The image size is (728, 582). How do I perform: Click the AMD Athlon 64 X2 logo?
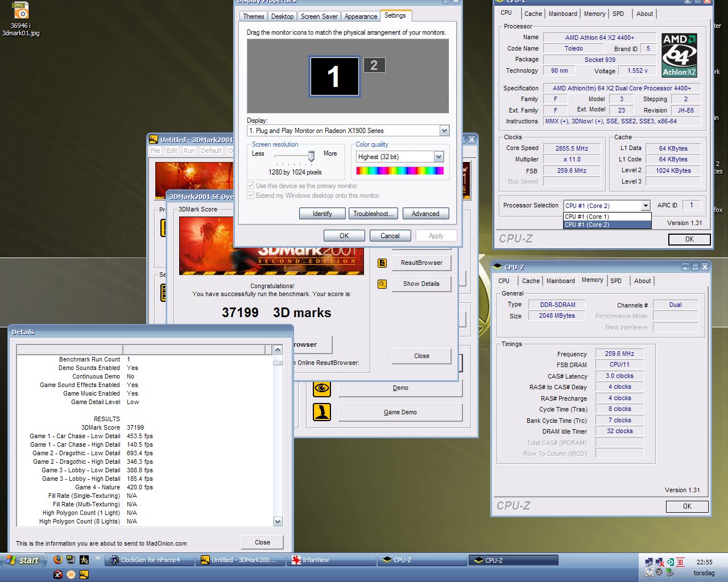point(679,55)
